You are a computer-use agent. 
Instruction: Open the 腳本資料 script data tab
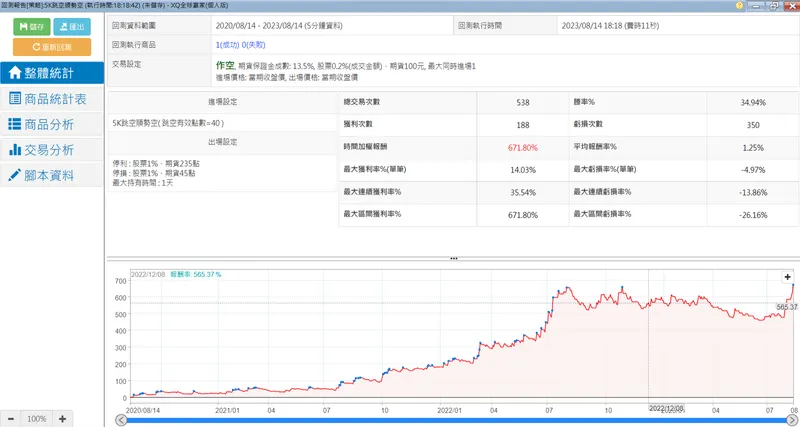(x=52, y=175)
